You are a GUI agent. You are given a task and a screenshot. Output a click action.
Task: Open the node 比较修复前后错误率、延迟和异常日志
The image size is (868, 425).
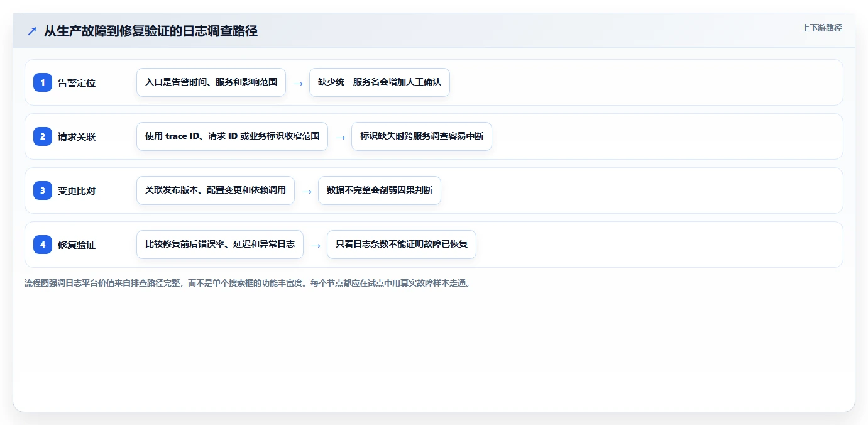(220, 245)
